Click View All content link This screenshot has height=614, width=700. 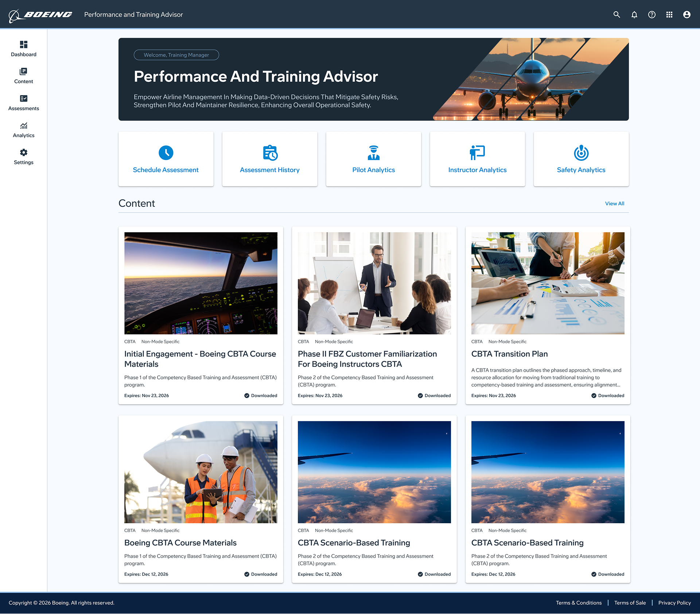click(615, 203)
